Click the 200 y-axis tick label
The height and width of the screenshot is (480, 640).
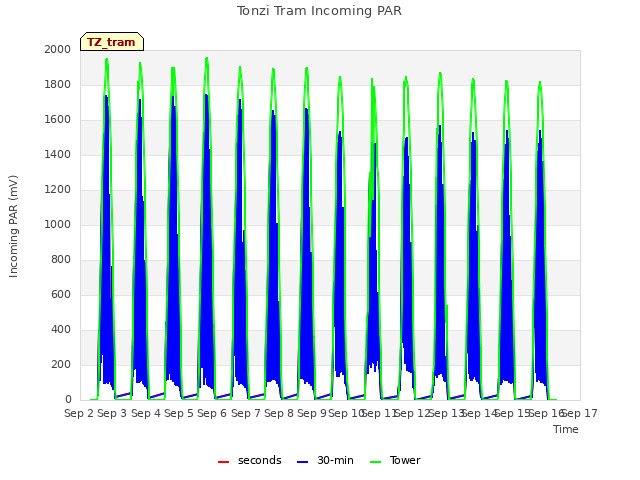coord(61,364)
